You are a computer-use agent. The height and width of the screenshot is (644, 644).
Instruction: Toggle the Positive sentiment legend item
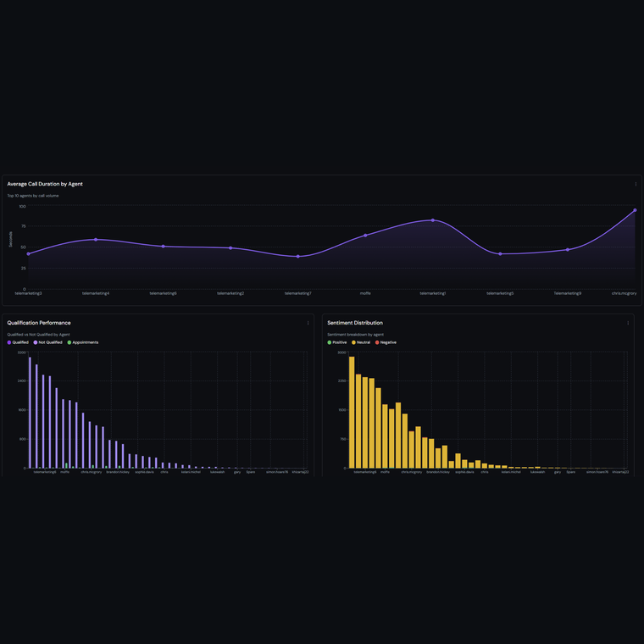(336, 342)
